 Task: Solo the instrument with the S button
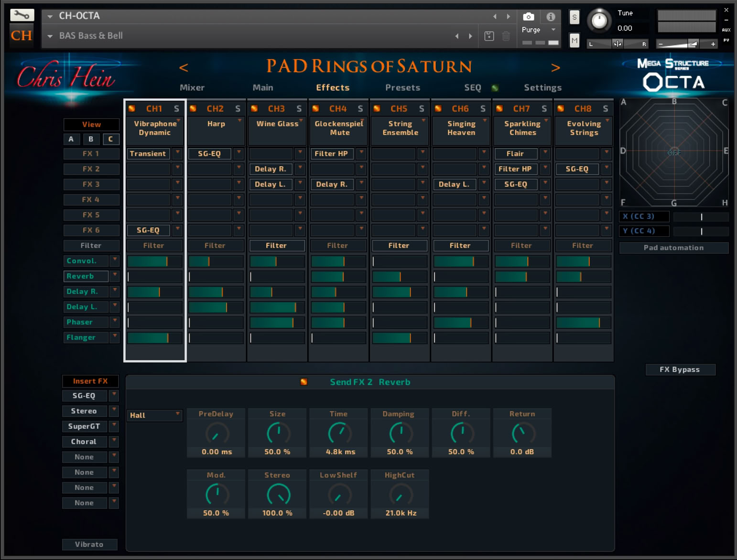[x=574, y=18]
